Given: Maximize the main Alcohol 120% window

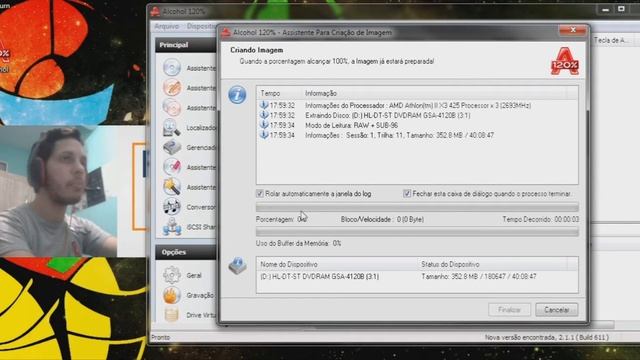Looking at the screenshot, I should [621, 9].
